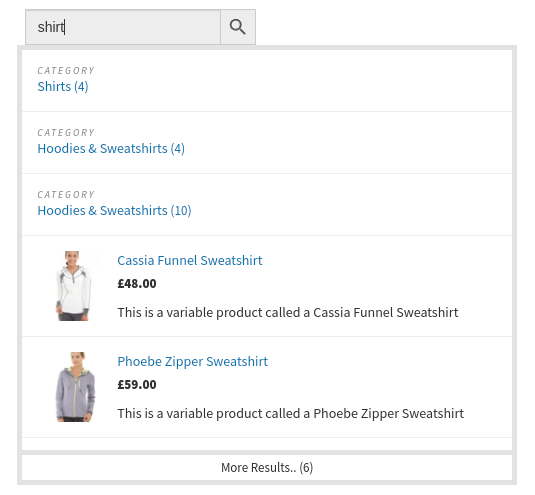
Task: Click the partly visible result row below Phoebe
Action: click(267, 444)
